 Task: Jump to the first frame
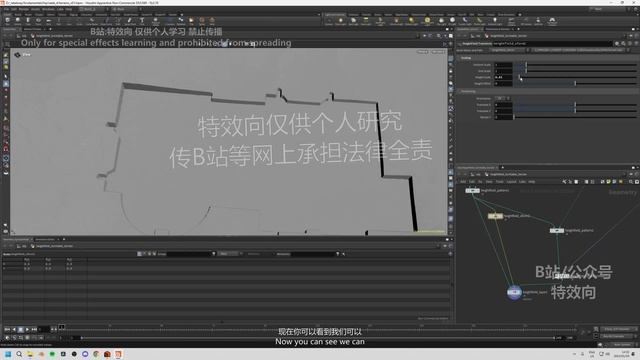[x=7, y=329]
